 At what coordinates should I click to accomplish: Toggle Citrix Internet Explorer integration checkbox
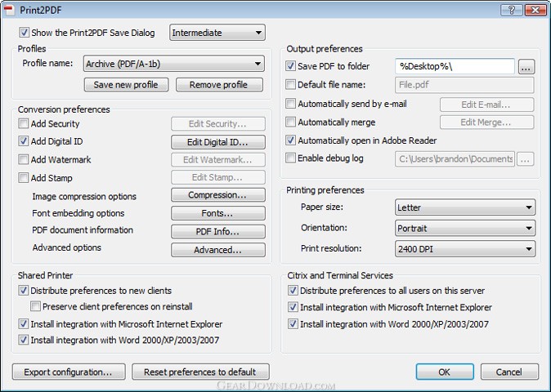[293, 307]
